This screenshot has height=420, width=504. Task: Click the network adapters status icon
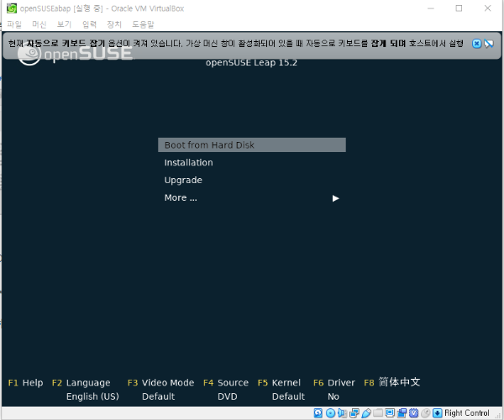pos(354,413)
